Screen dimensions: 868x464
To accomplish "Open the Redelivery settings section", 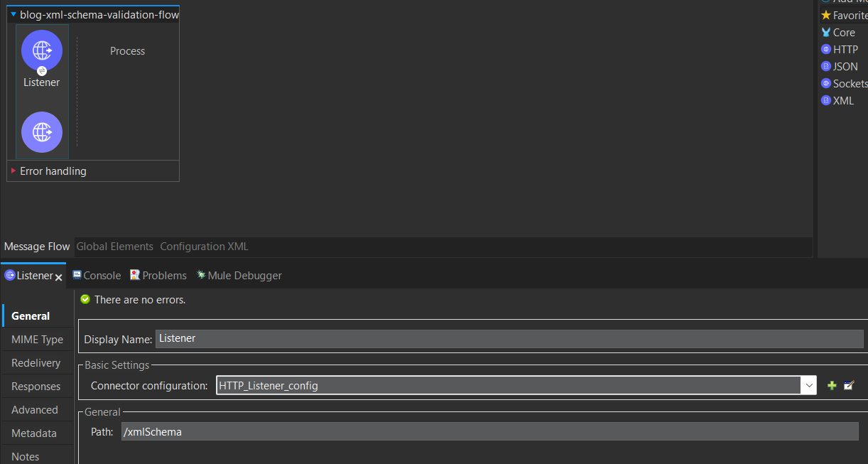I will tap(36, 363).
